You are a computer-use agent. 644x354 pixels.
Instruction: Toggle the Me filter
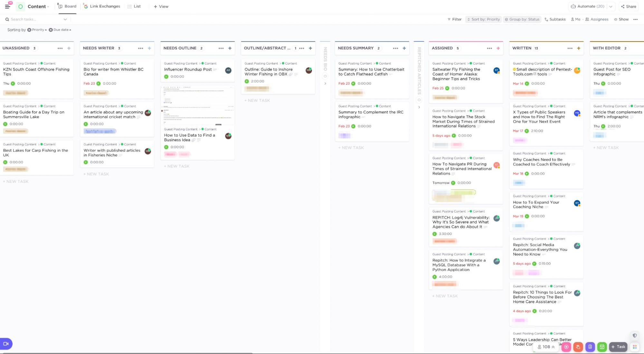576,19
